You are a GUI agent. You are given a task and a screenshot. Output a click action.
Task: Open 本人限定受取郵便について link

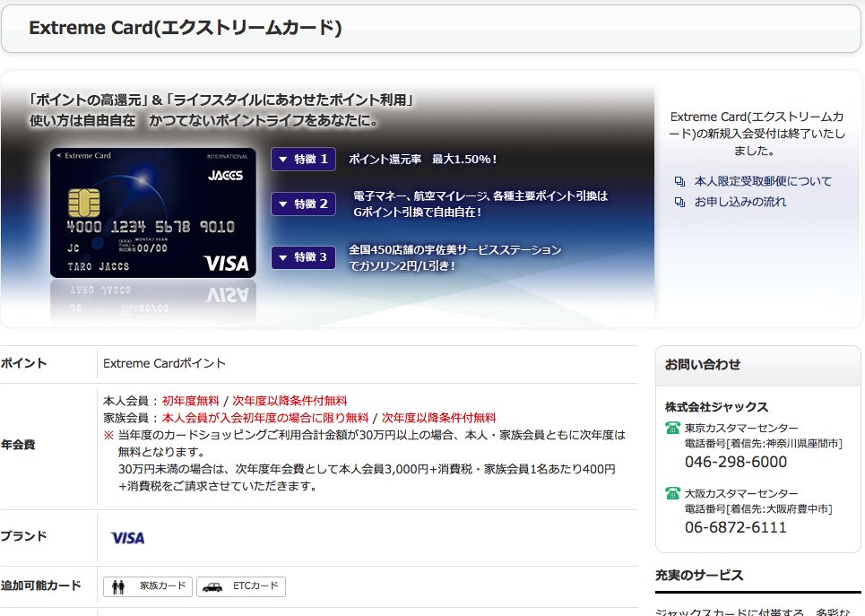(763, 181)
